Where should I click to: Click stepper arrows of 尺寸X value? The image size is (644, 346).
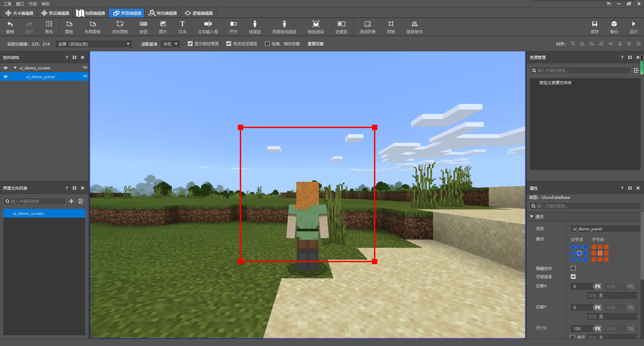coord(593,329)
